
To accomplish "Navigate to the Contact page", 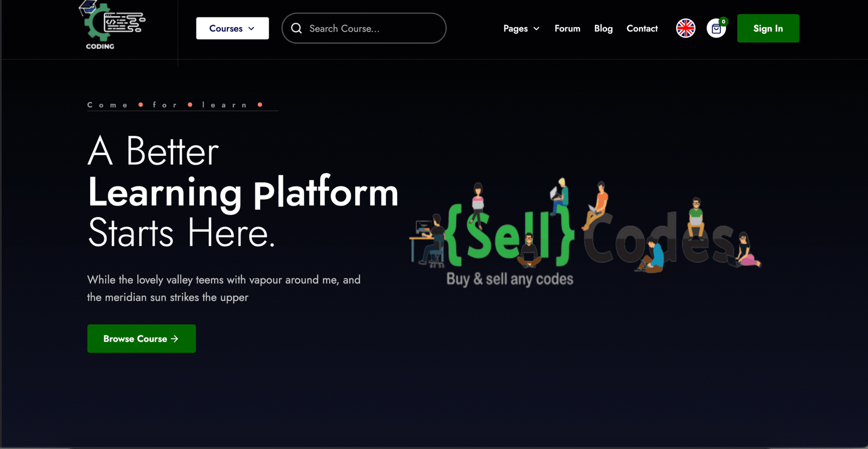I will [x=642, y=28].
